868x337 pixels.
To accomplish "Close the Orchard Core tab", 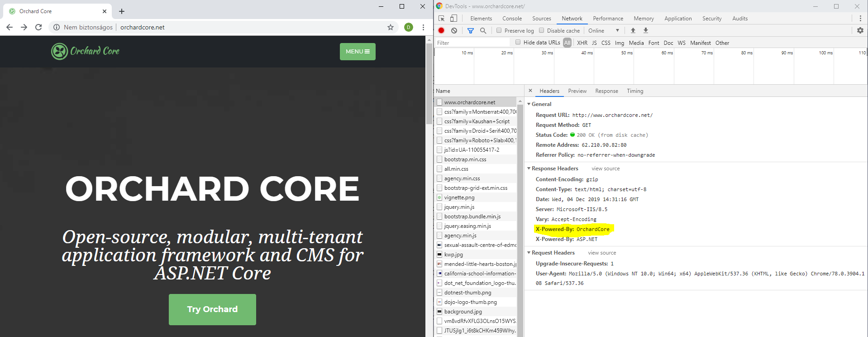I will pos(105,11).
